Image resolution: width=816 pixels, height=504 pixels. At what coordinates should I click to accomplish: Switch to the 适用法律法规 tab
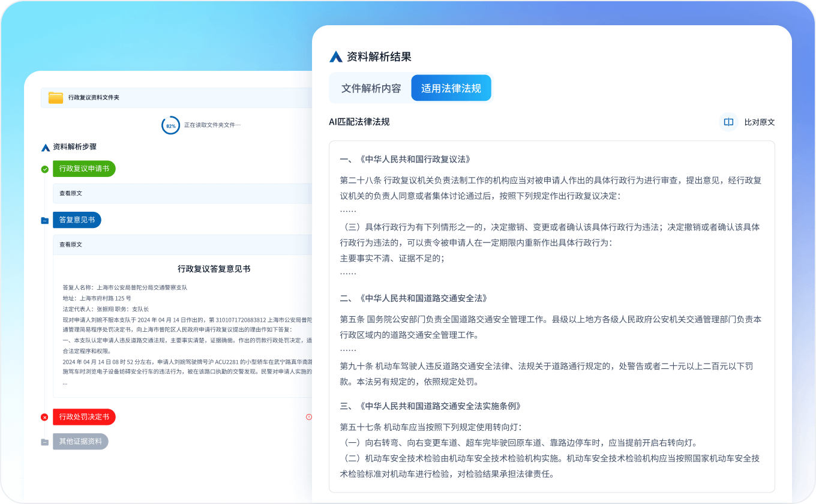point(451,88)
